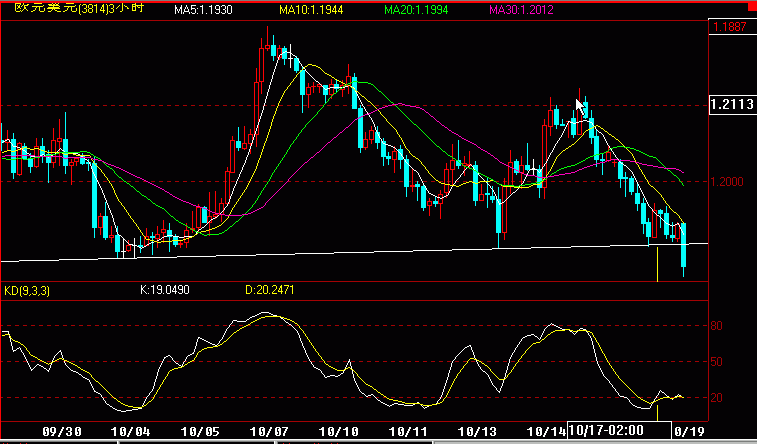Click the 09/30 date label
The image size is (757, 444).
[62, 431]
